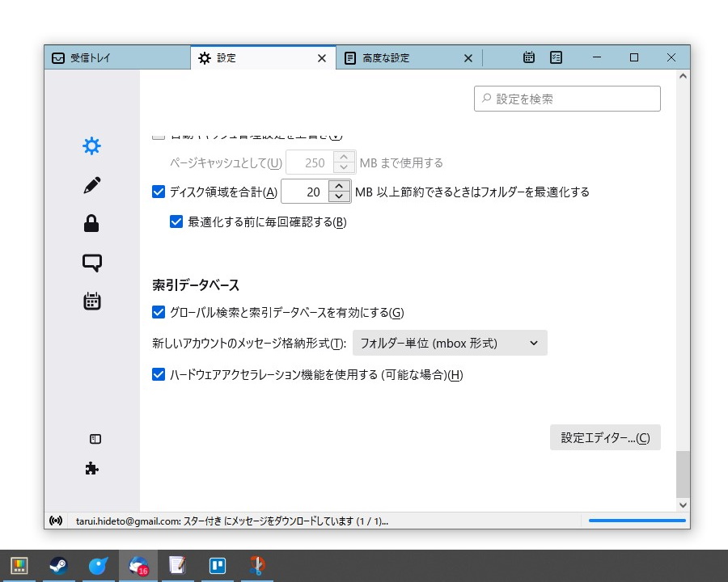728x582 pixels.
Task: Click the down arrow on the 250 MB stepper
Action: tap(343, 167)
